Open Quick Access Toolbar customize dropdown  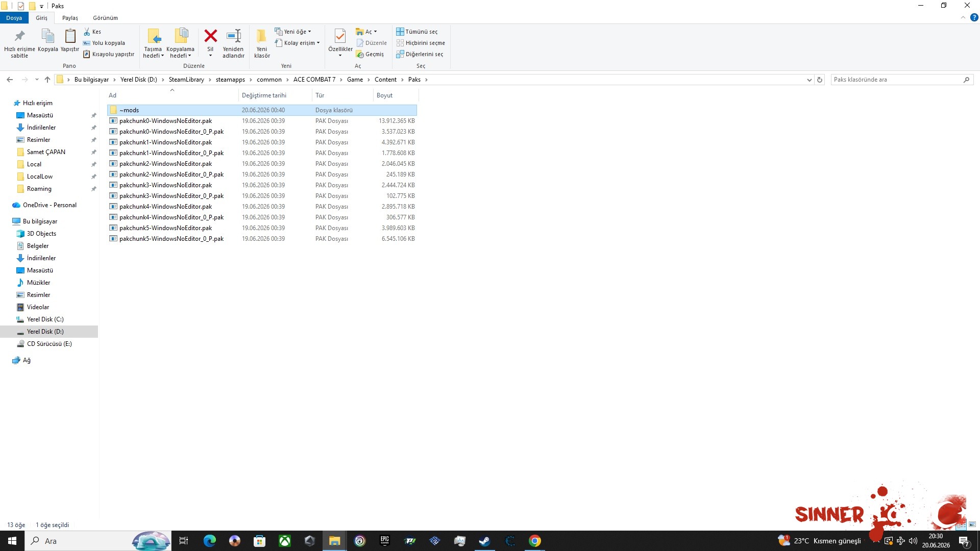point(42,6)
